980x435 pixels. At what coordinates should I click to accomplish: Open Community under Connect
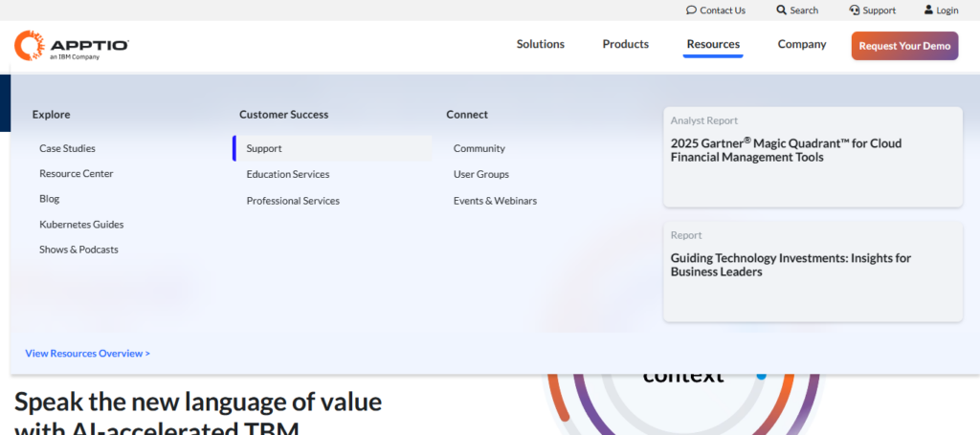[x=479, y=148]
